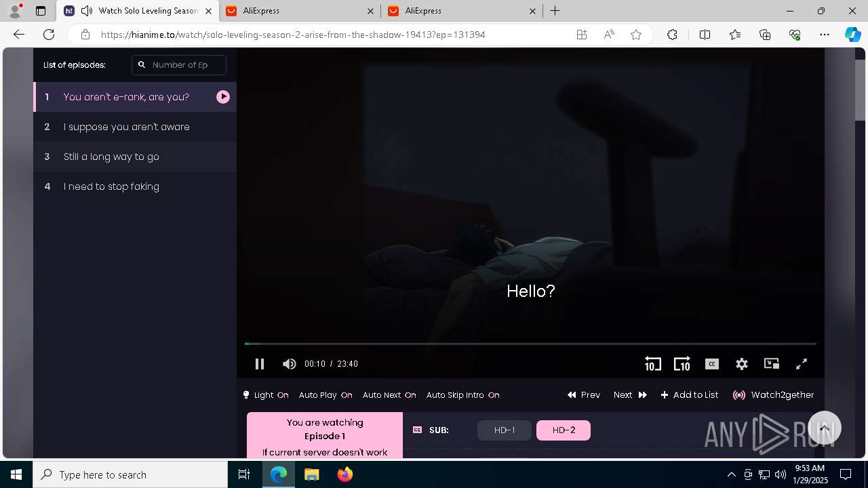
Task: Mute the video player volume
Action: (290, 364)
